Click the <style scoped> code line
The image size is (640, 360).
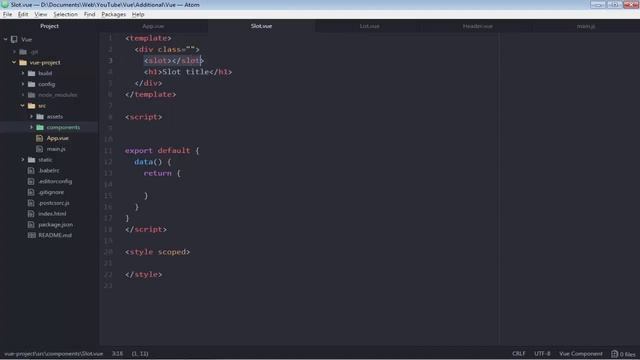tap(158, 252)
